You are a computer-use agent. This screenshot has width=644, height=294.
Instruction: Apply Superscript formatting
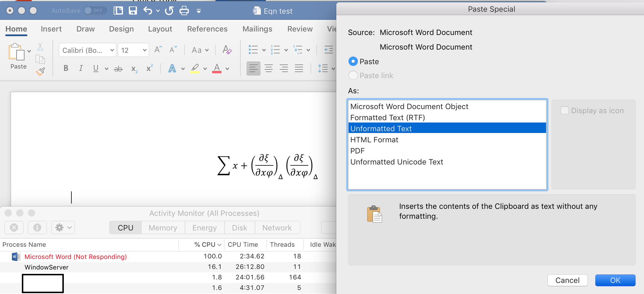click(149, 68)
